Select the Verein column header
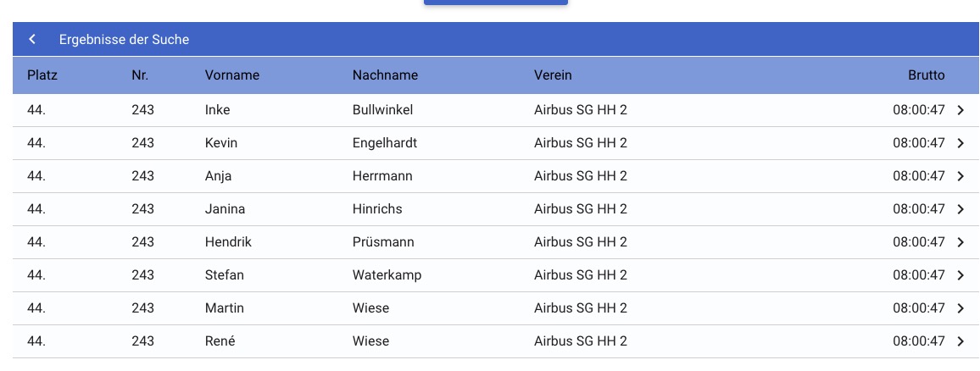This screenshot has height=371, width=980. 553,75
